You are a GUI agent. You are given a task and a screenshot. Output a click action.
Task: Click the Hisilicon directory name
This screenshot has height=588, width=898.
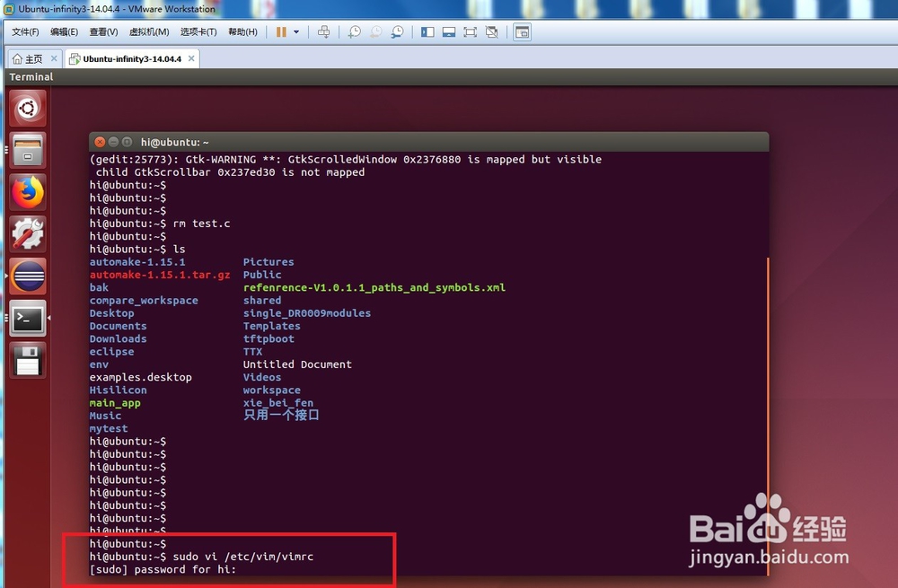click(118, 390)
